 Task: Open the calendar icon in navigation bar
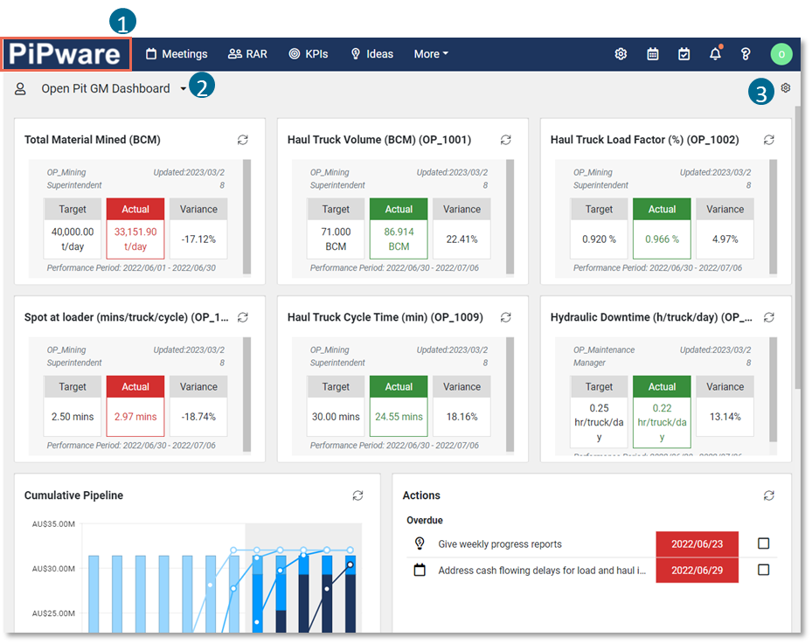click(x=653, y=54)
